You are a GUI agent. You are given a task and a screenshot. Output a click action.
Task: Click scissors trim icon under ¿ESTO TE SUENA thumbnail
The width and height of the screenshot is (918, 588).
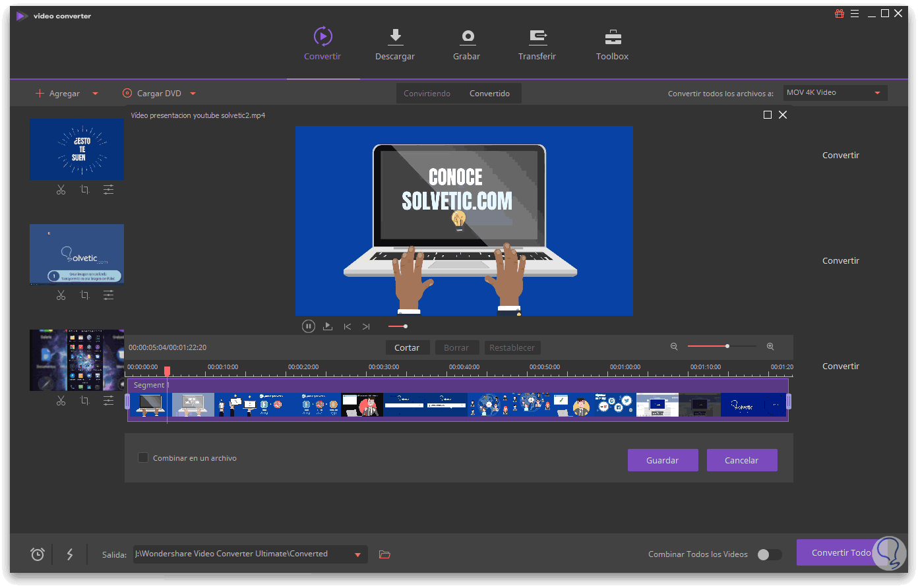point(61,190)
